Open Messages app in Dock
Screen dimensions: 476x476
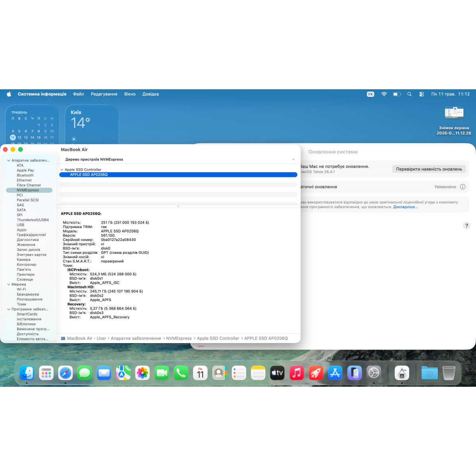point(84,373)
